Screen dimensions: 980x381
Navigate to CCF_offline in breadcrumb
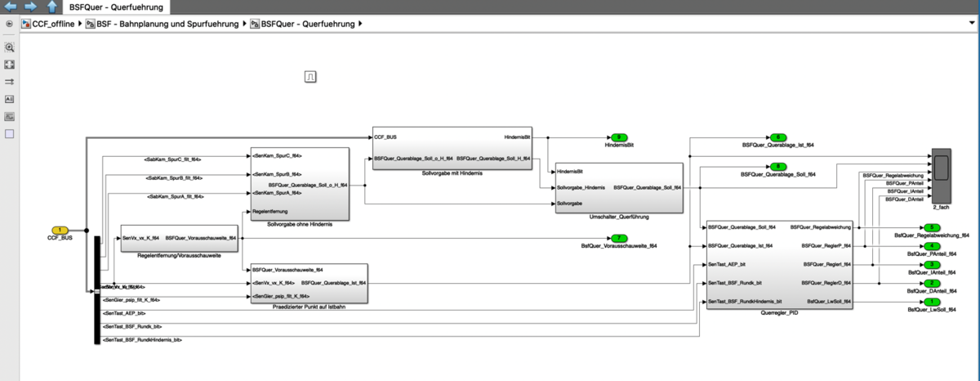pyautogui.click(x=51, y=25)
